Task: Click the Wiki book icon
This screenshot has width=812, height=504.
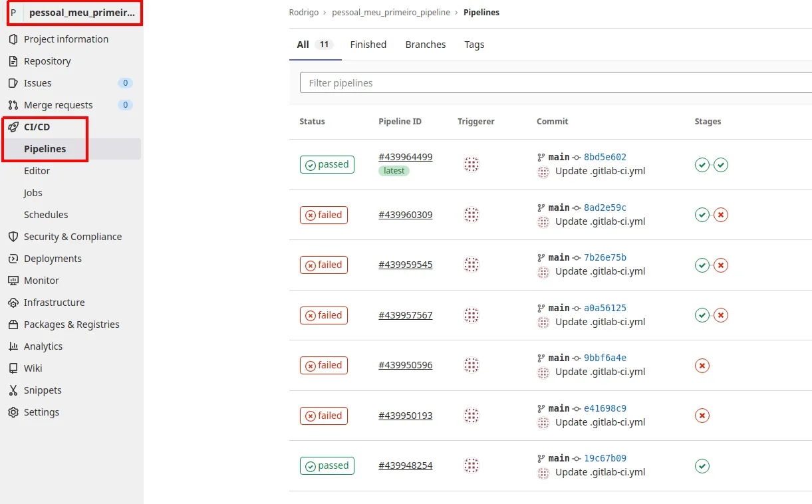Action: [x=13, y=368]
